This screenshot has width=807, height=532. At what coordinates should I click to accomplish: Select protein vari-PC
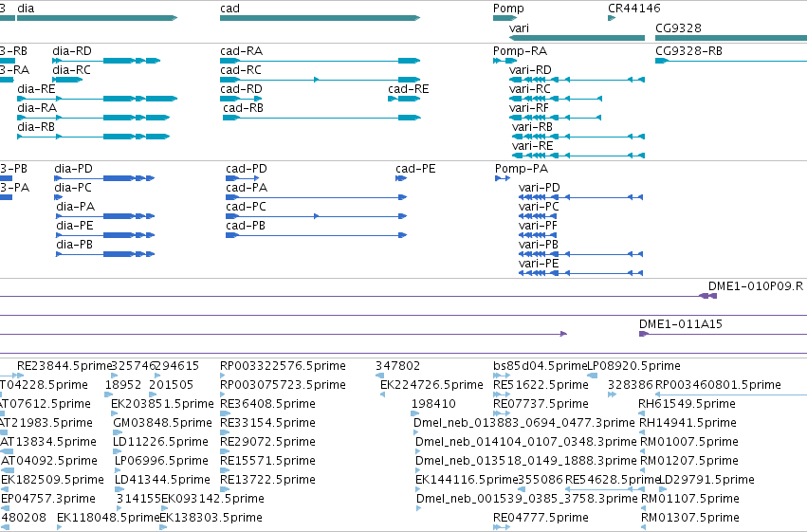pos(539,216)
